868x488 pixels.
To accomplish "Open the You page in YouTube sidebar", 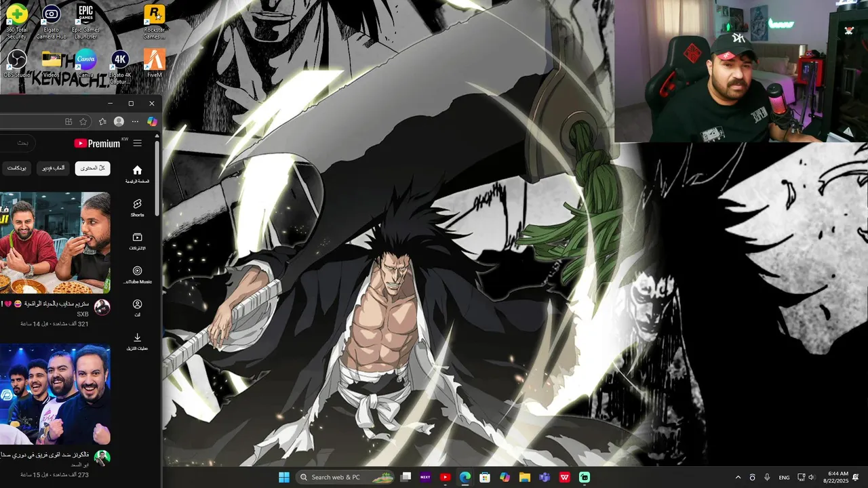I will [x=137, y=308].
